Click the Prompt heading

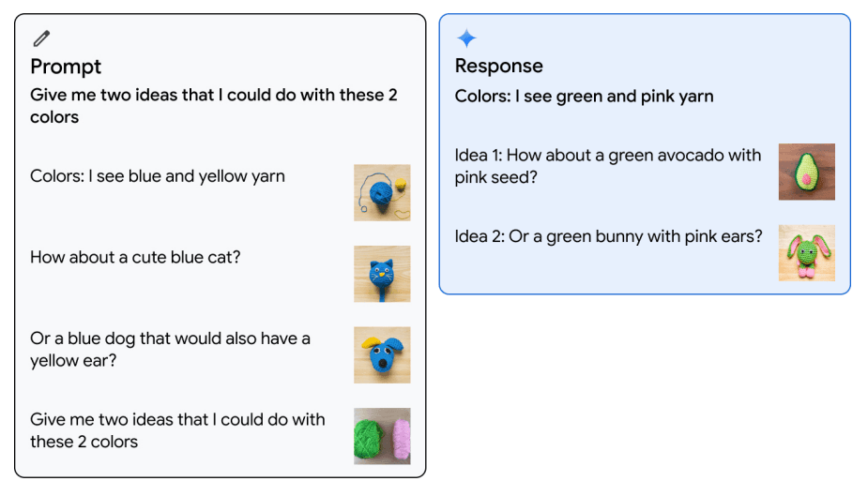point(66,67)
